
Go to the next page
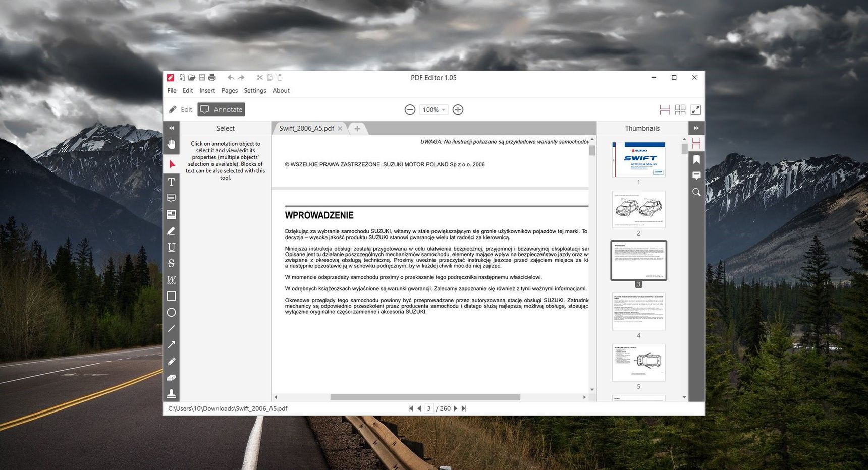456,409
